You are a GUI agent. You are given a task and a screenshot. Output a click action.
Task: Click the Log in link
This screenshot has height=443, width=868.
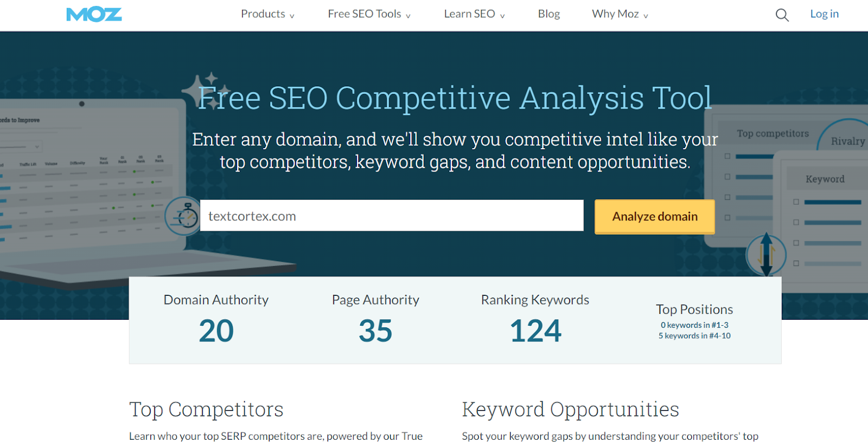(x=824, y=14)
